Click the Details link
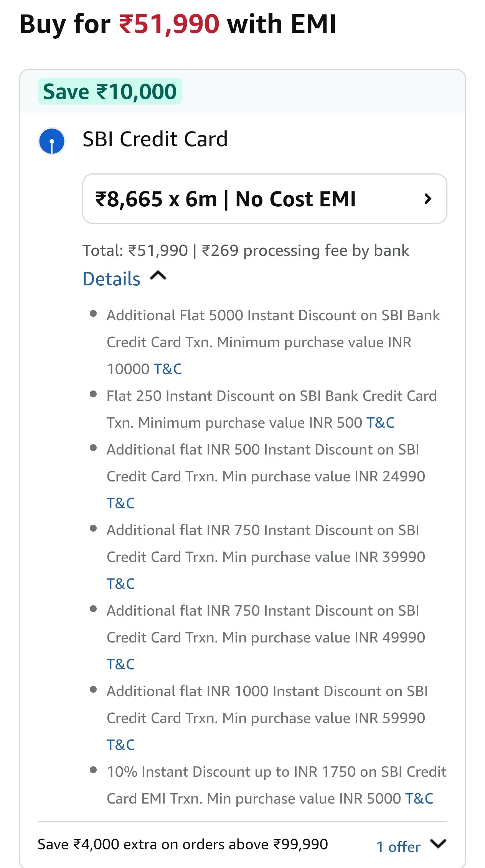Viewport: 485px width, 868px height. click(x=112, y=279)
